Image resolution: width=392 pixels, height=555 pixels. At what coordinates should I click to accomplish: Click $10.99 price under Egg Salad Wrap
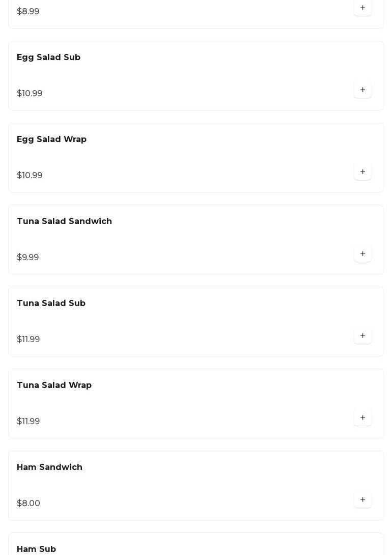click(x=30, y=176)
